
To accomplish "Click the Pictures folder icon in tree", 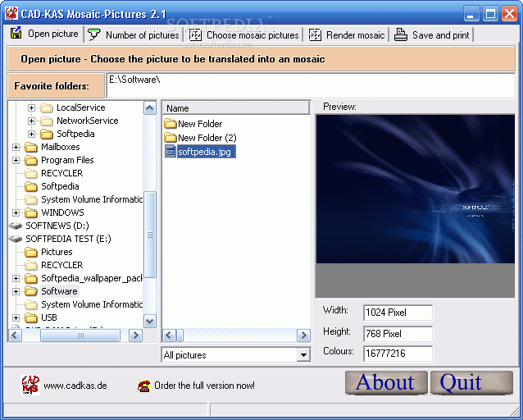I will point(31,252).
